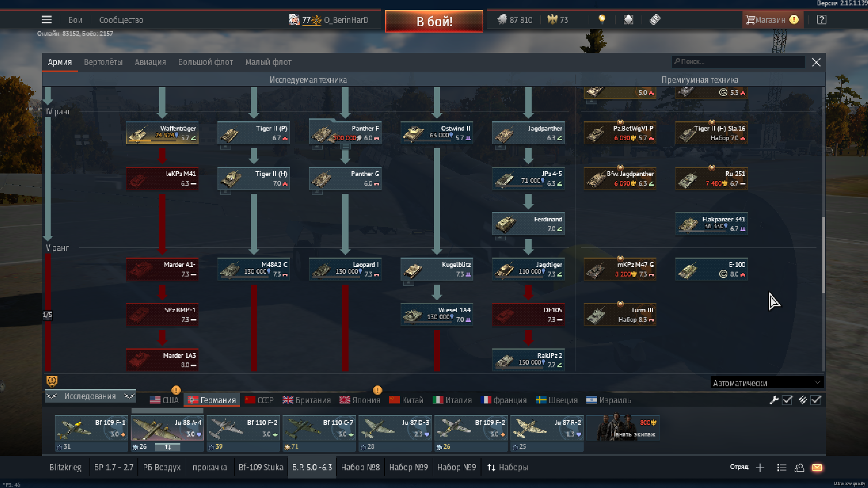868x488 pixels.
Task: Click the crew icon showing 71
Action: tap(288, 446)
